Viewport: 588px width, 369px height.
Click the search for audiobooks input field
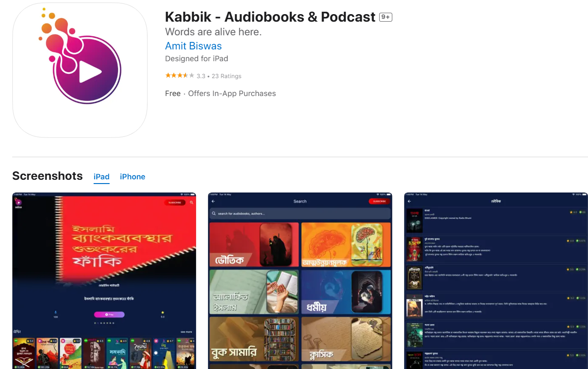pos(300,214)
